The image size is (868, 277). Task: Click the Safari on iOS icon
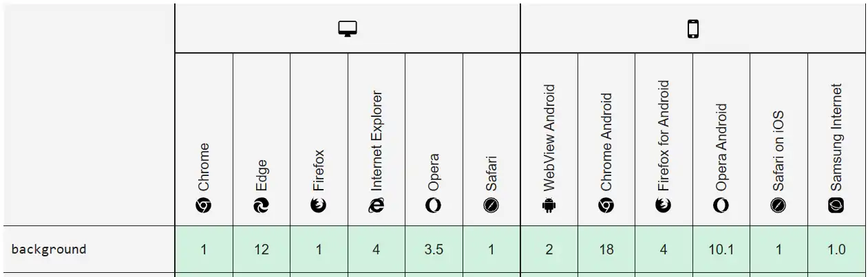point(779,205)
